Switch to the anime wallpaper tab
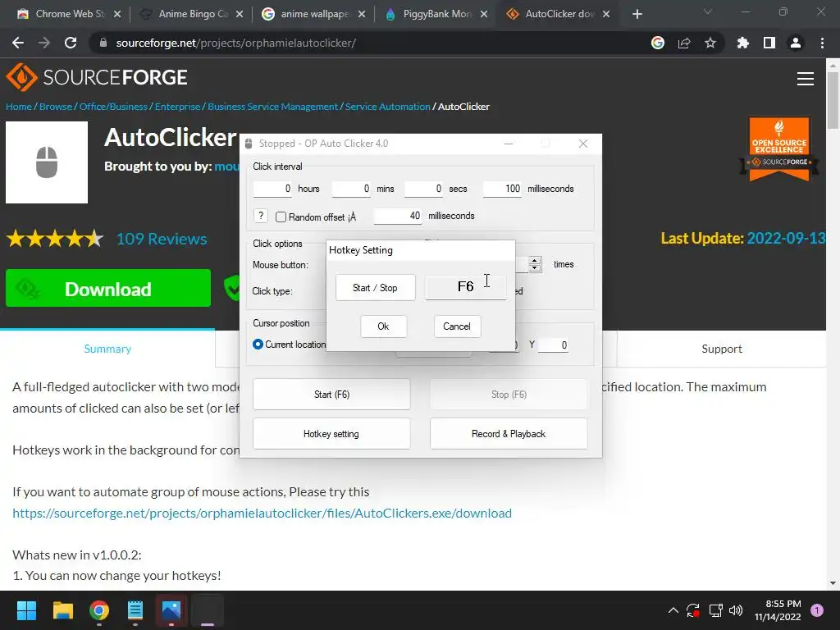 pyautogui.click(x=314, y=14)
